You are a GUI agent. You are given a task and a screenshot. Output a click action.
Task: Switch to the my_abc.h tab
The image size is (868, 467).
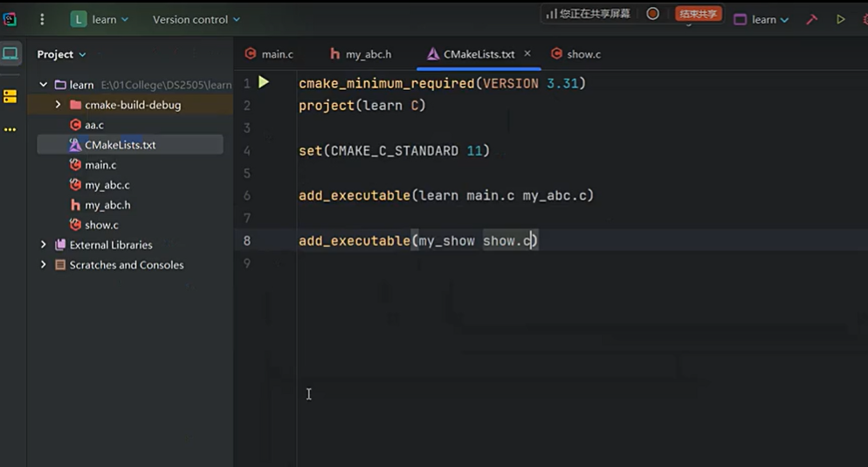point(361,54)
